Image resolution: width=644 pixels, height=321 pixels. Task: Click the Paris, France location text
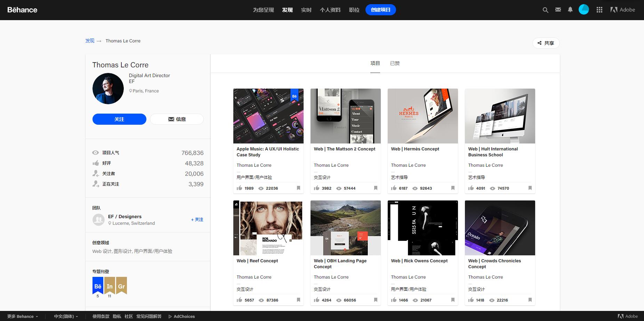146,91
